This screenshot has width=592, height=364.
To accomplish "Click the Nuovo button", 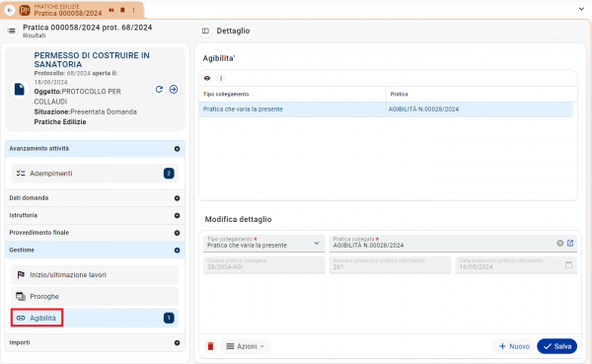I will [x=514, y=346].
